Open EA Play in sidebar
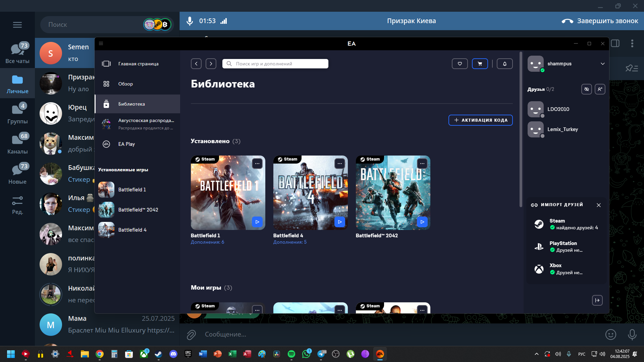The height and width of the screenshot is (362, 644). pyautogui.click(x=138, y=144)
